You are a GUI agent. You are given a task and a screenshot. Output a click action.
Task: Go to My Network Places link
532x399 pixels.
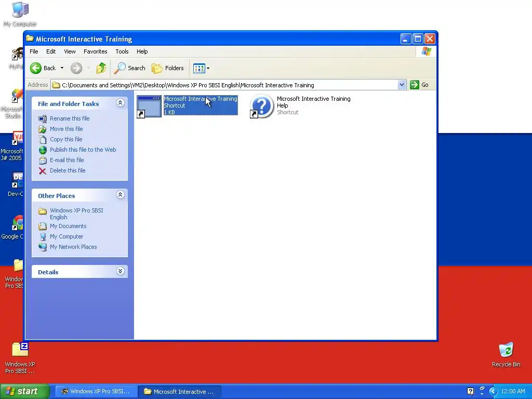tap(73, 247)
